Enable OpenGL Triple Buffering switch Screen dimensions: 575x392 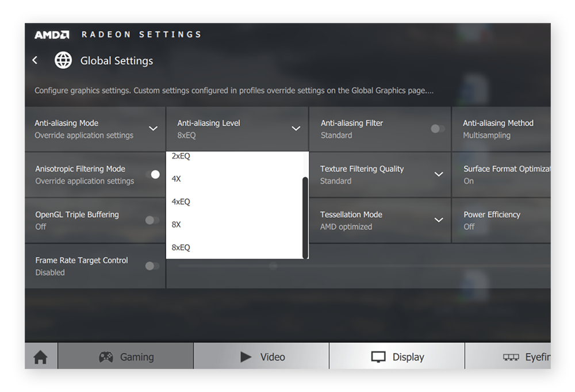(x=152, y=220)
